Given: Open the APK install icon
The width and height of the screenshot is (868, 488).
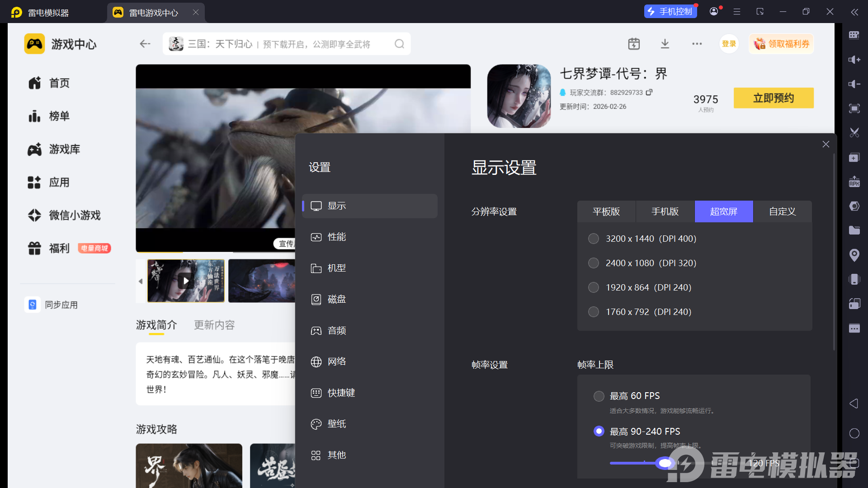Looking at the screenshot, I should point(854,182).
